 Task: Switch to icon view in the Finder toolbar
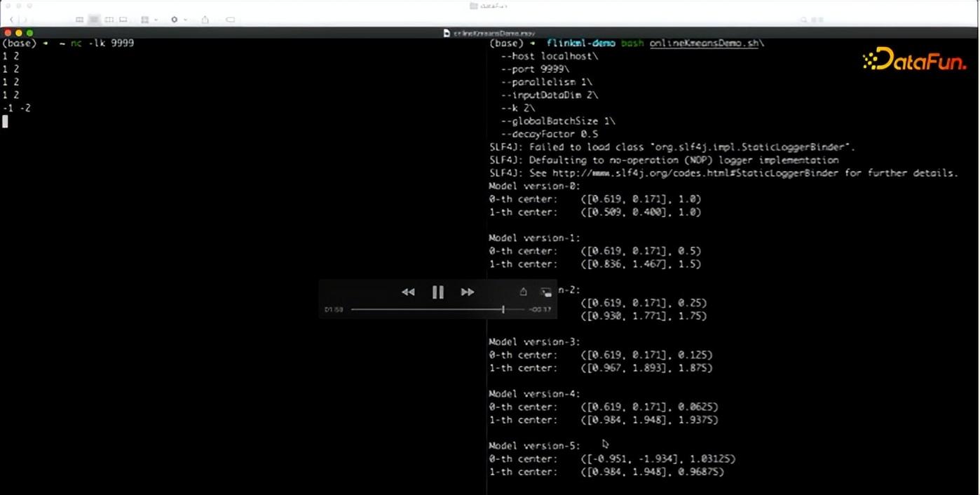tap(81, 19)
